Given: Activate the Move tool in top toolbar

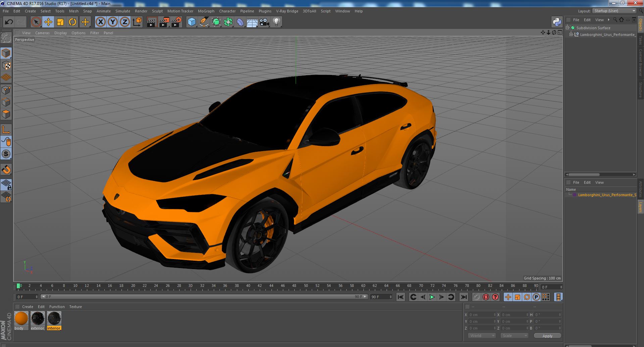Looking at the screenshot, I should [48, 22].
